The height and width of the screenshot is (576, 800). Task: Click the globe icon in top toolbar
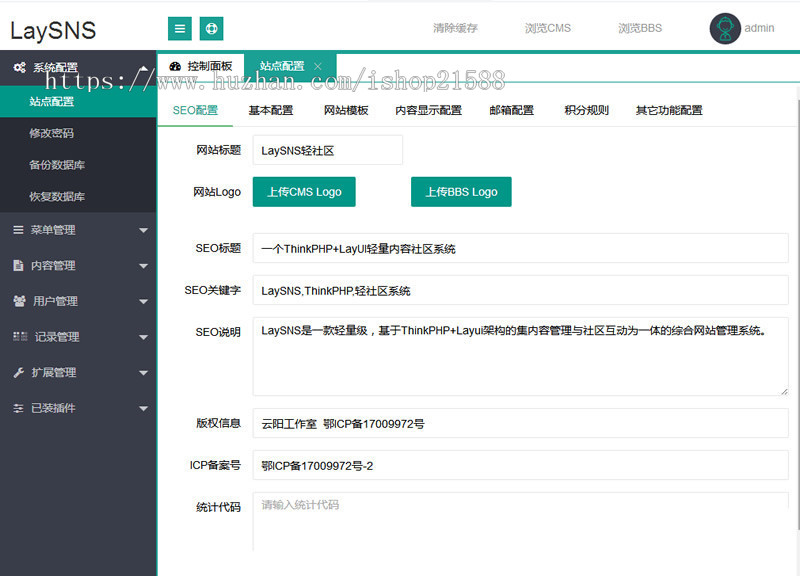[x=211, y=28]
